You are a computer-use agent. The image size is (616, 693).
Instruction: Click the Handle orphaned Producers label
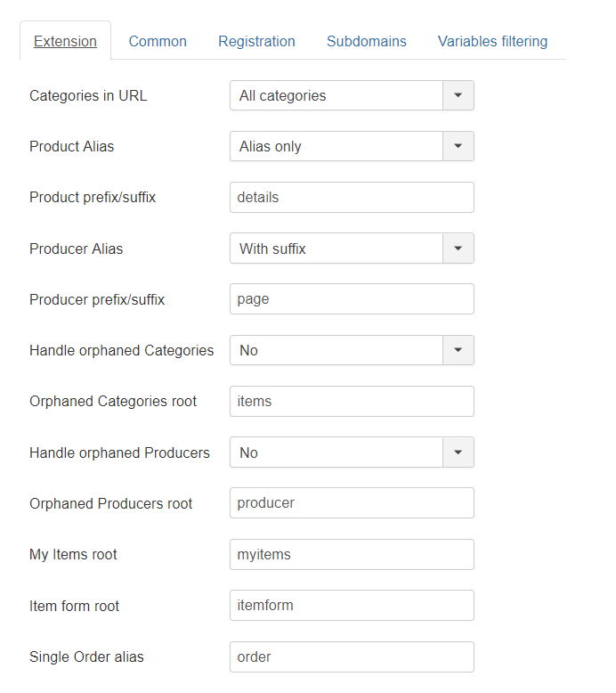point(119,452)
